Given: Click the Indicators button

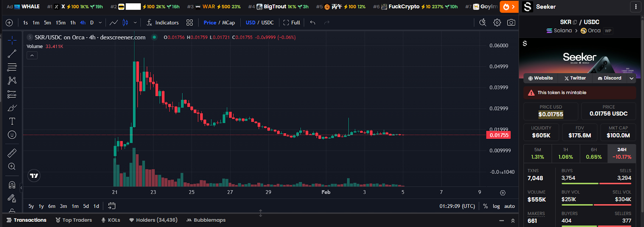Looking at the screenshot, I should click(163, 23).
